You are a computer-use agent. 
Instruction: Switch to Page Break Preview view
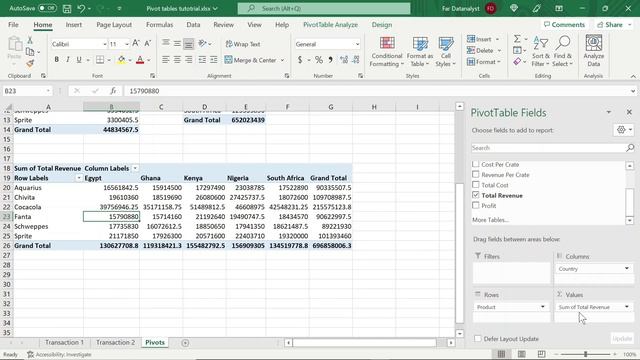pos(541,354)
